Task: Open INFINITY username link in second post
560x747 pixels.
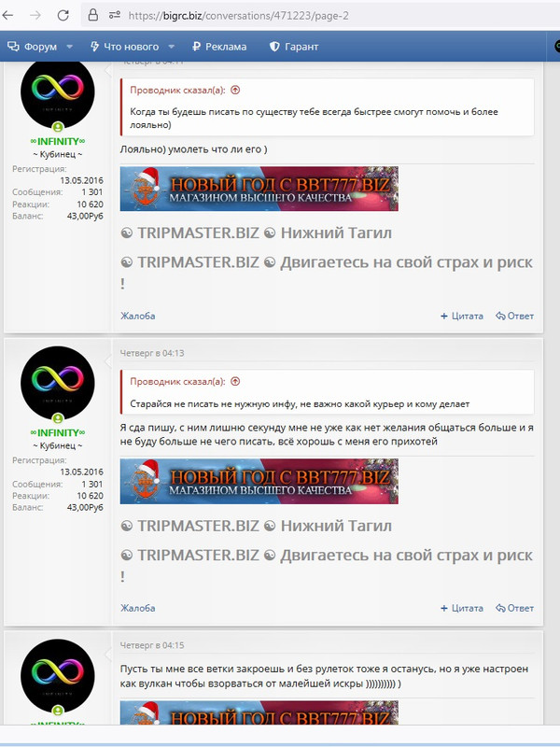Action: tap(58, 432)
